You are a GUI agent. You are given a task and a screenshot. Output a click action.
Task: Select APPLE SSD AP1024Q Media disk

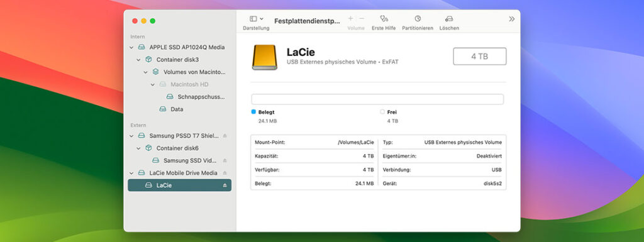187,47
